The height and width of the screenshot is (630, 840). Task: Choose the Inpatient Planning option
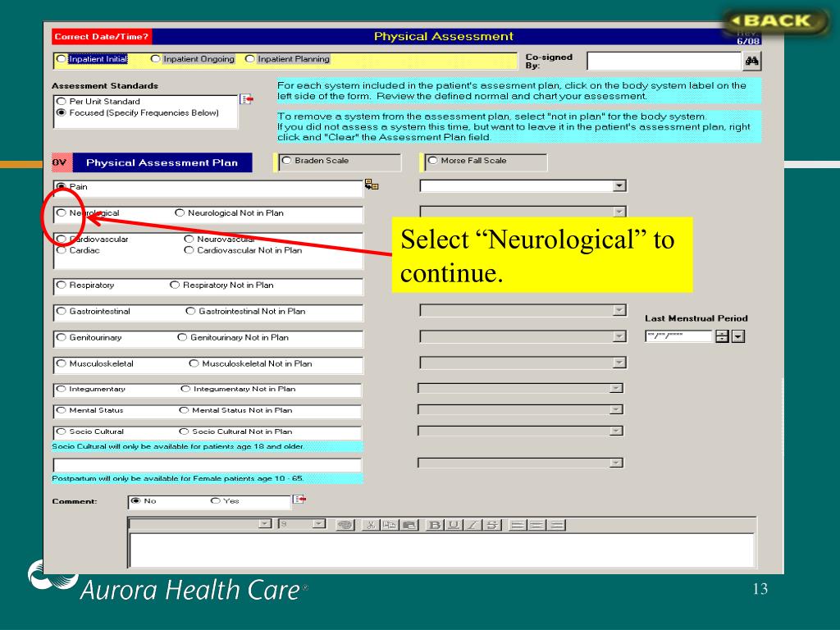point(249,59)
